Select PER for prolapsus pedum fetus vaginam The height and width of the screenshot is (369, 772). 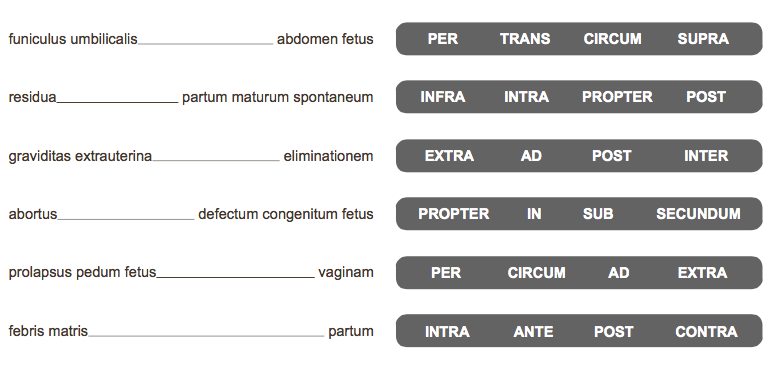coord(446,273)
